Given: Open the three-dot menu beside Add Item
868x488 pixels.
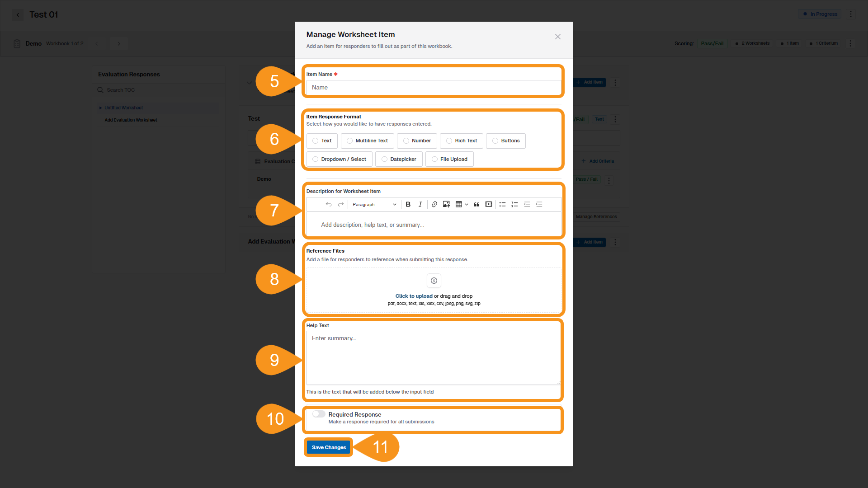Looking at the screenshot, I should 615,82.
